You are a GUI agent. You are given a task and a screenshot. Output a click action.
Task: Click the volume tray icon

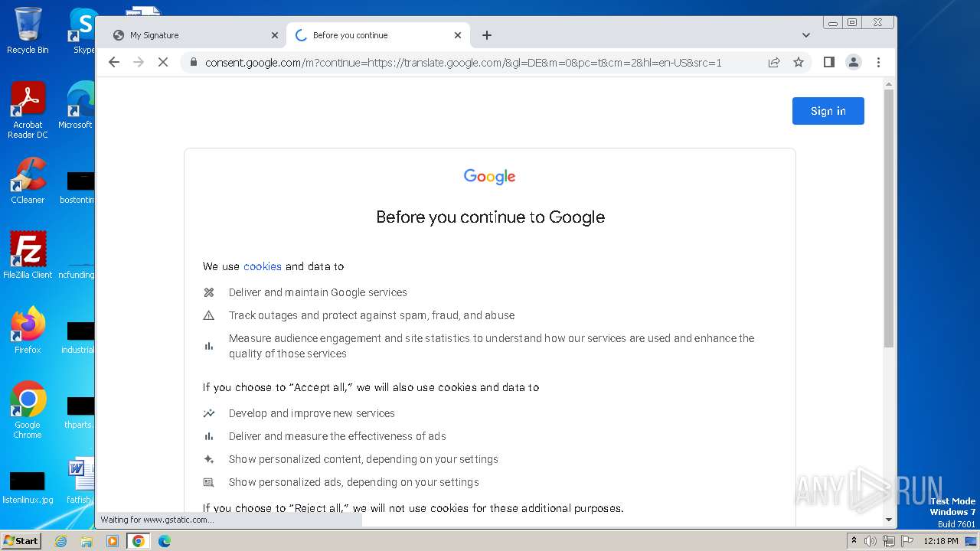point(871,541)
